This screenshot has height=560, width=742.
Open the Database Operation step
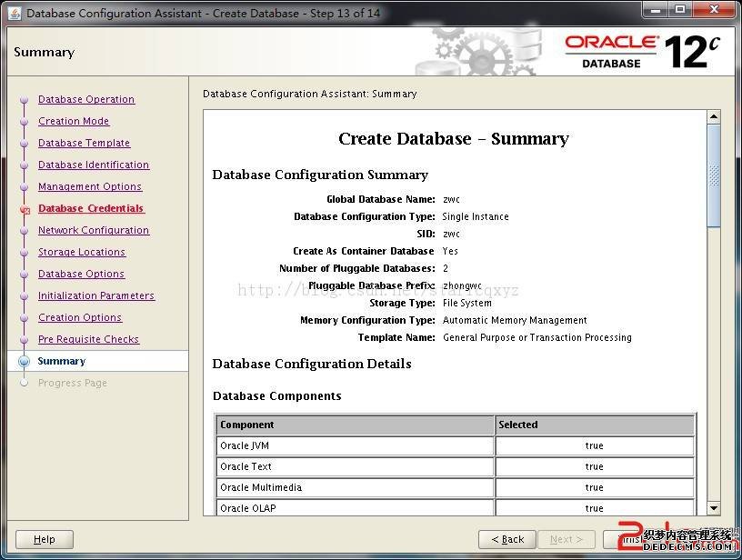(86, 100)
